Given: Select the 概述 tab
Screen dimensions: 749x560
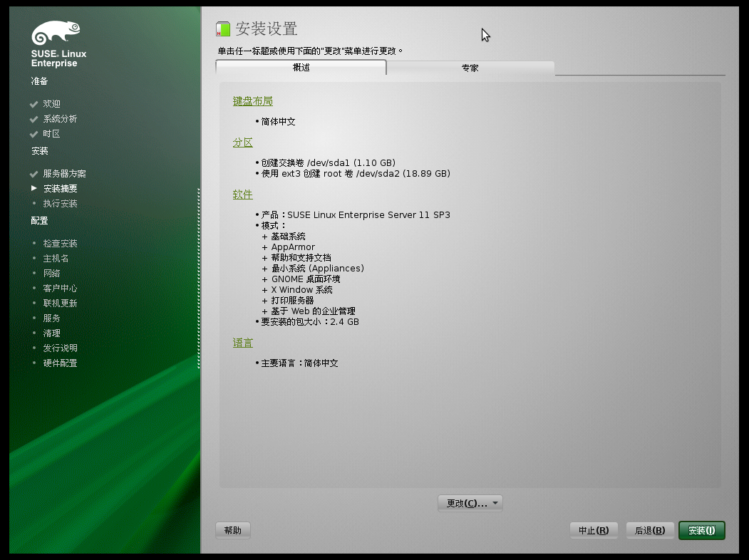Looking at the screenshot, I should 300,68.
